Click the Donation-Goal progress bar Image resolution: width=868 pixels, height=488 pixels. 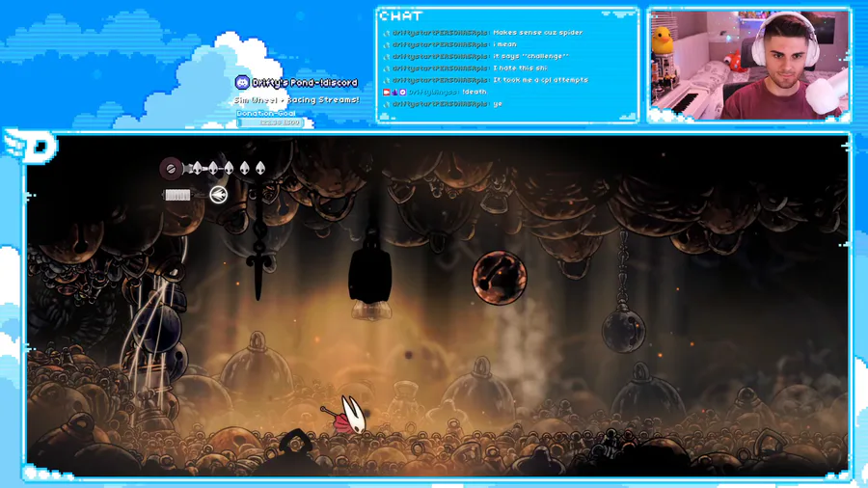[270, 122]
